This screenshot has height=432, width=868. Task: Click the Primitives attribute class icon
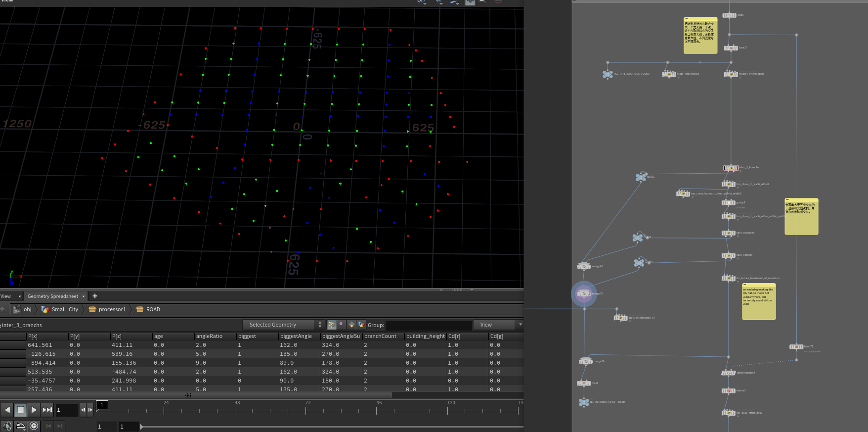tap(351, 325)
